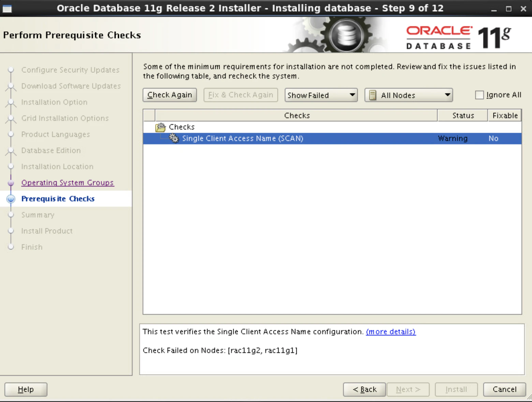The image size is (532, 402).
Task: Select Single Client Access Name (SCAN) row
Action: pyautogui.click(x=332, y=139)
